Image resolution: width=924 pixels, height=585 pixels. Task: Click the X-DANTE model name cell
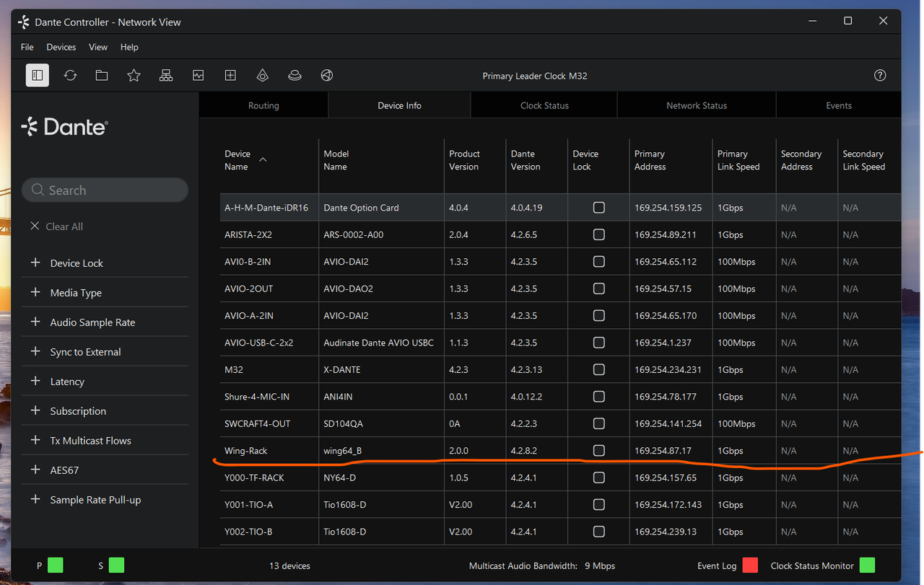point(381,369)
